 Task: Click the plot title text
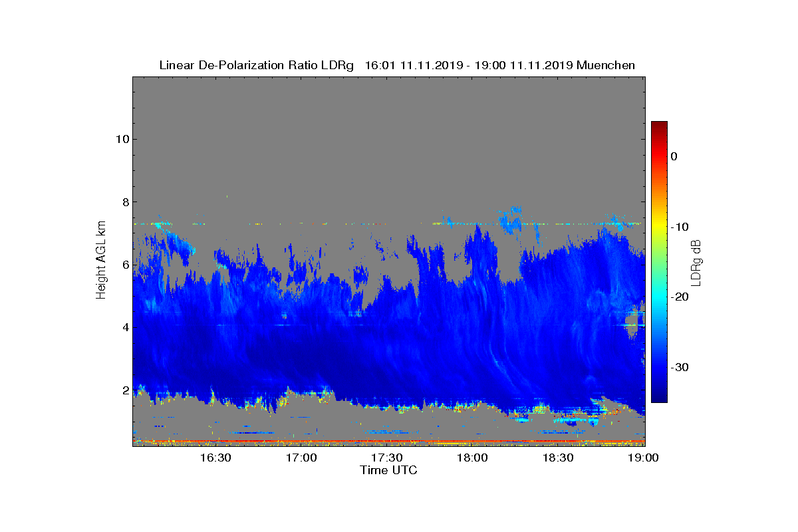(397, 65)
